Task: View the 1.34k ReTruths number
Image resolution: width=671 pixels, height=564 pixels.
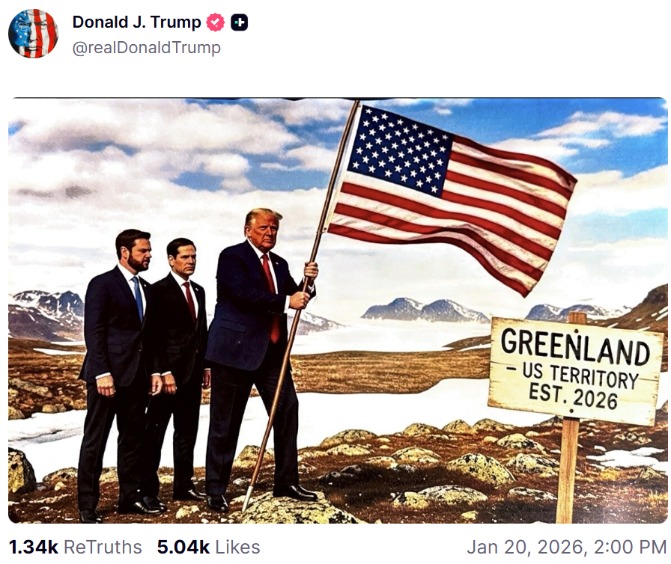Action: pyautogui.click(x=33, y=547)
